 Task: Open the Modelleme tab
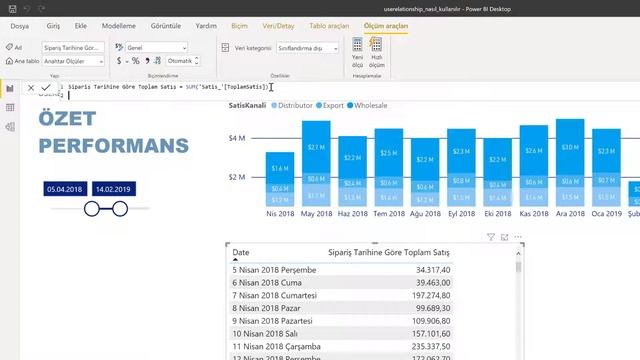(x=119, y=26)
